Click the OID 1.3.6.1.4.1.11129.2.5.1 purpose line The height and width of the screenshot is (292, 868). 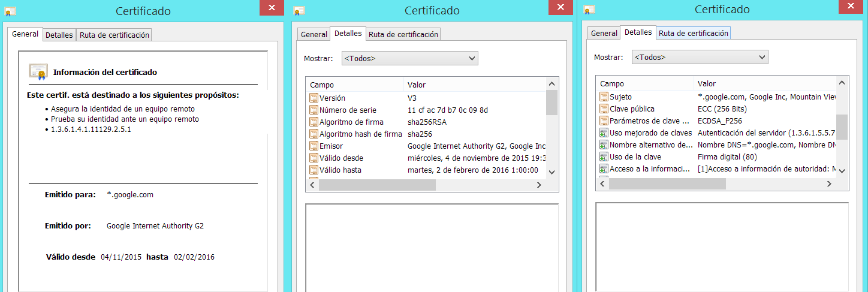[91, 129]
